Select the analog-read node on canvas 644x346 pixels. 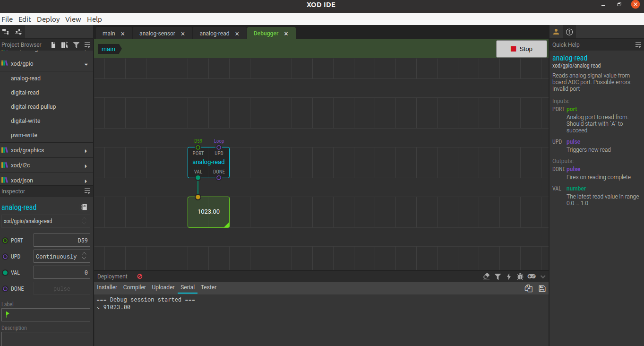[x=208, y=162]
